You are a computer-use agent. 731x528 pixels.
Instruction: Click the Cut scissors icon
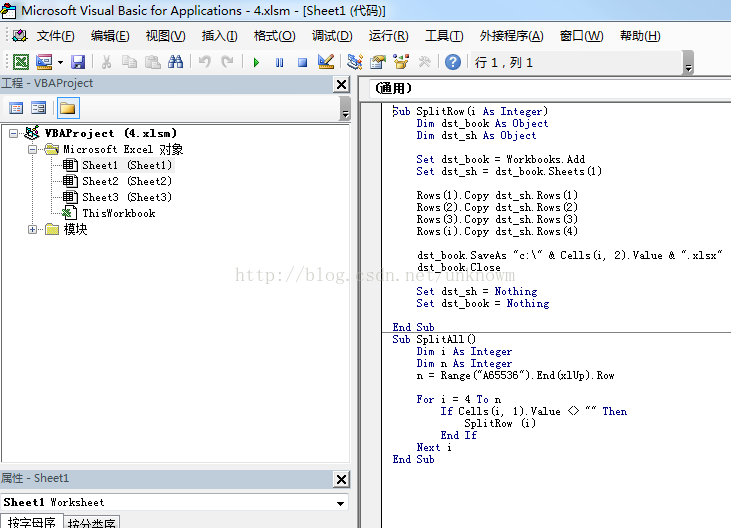pyautogui.click(x=106, y=62)
